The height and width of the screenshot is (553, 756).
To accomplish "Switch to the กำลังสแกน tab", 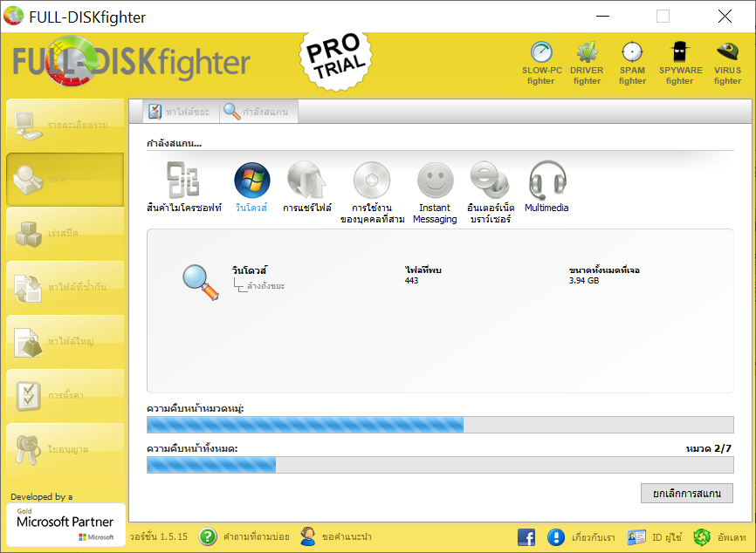I will [258, 112].
